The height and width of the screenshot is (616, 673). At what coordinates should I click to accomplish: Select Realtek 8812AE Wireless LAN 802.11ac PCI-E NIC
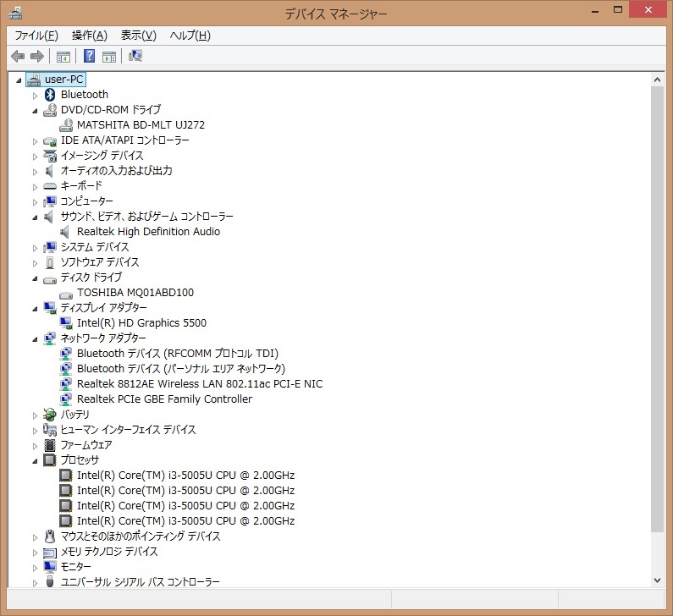200,384
